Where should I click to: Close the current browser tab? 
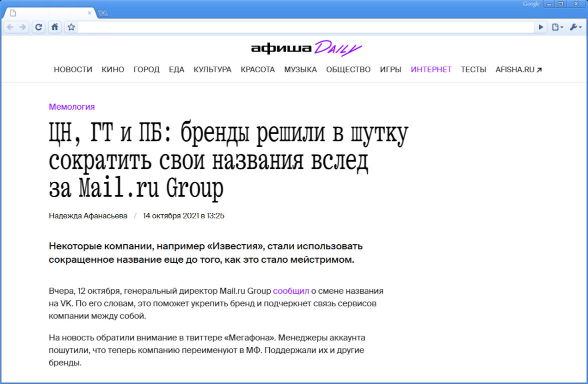coord(89,13)
